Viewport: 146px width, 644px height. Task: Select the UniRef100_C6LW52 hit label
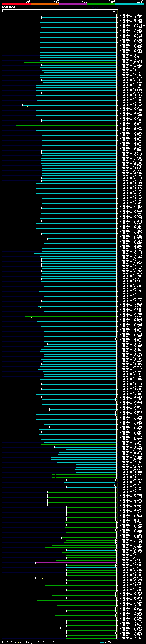pos(131,474)
